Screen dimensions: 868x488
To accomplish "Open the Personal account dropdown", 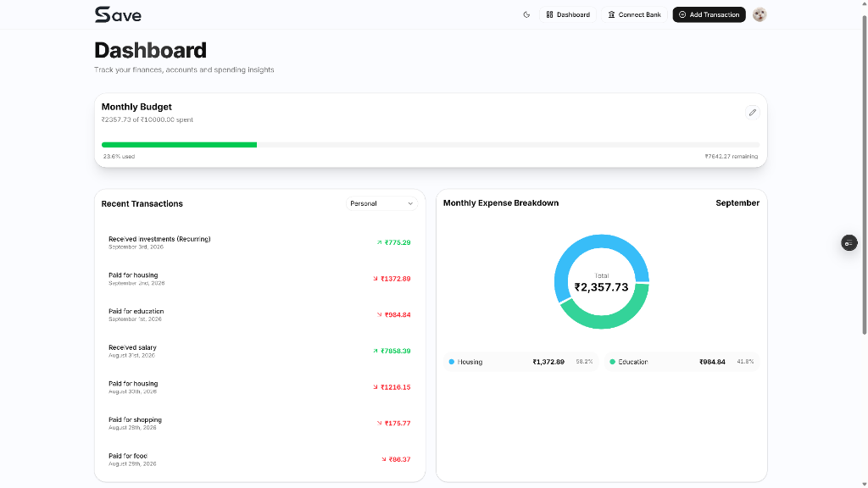I will coord(381,203).
